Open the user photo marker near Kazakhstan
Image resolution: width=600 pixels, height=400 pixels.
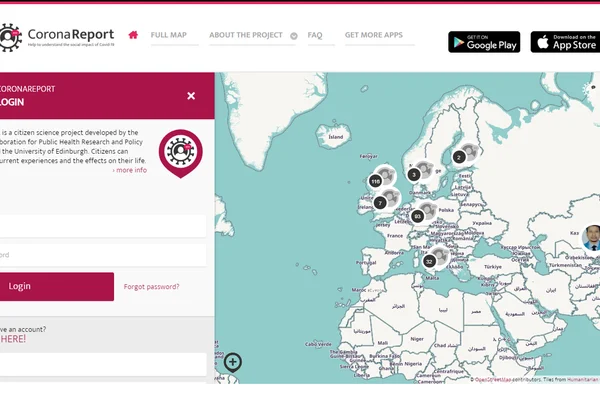coord(592,238)
